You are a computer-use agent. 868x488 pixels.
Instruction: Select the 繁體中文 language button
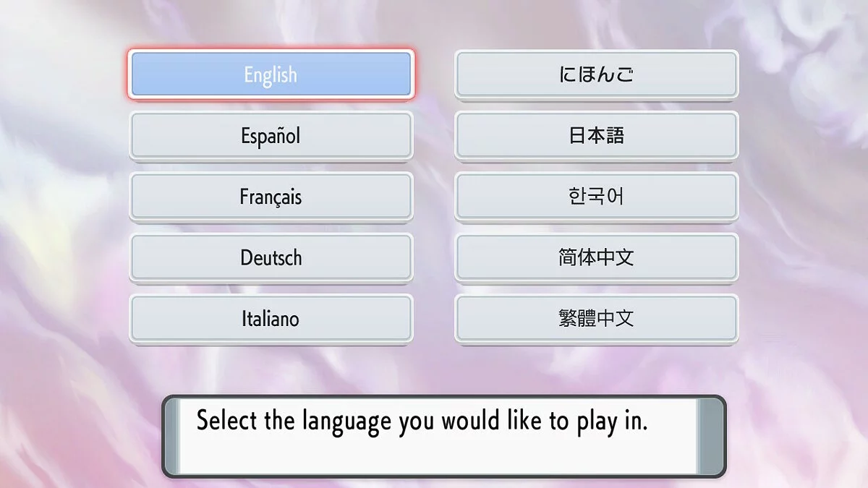pos(596,319)
